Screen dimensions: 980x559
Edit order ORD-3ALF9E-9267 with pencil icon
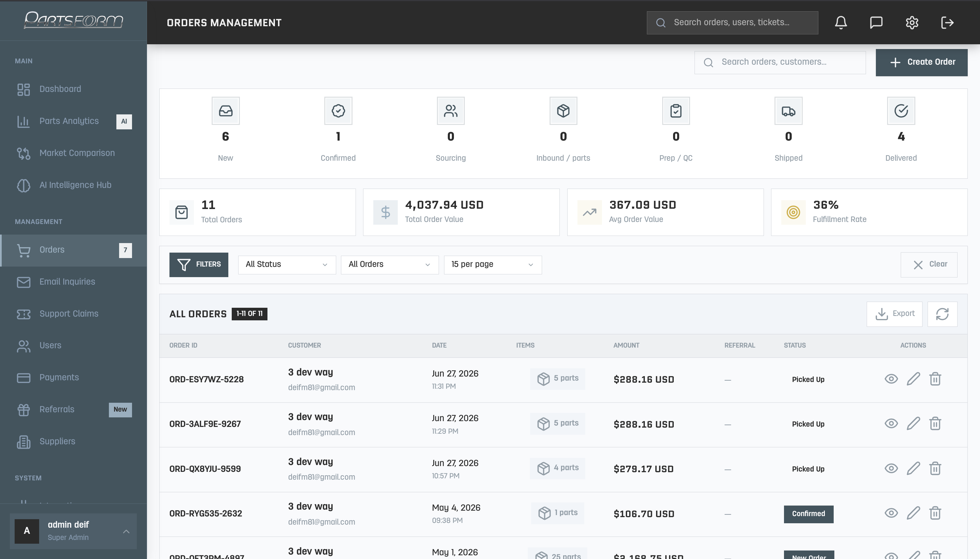coord(913,424)
